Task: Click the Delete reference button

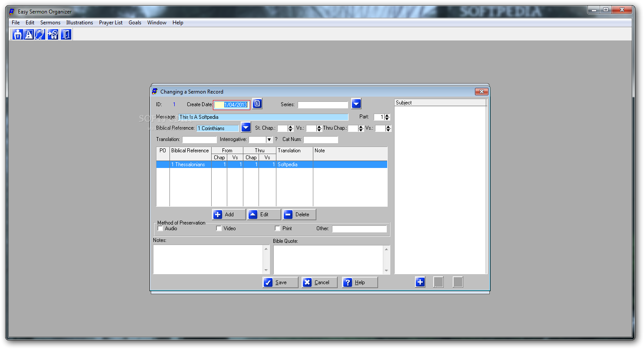Action: pos(299,215)
